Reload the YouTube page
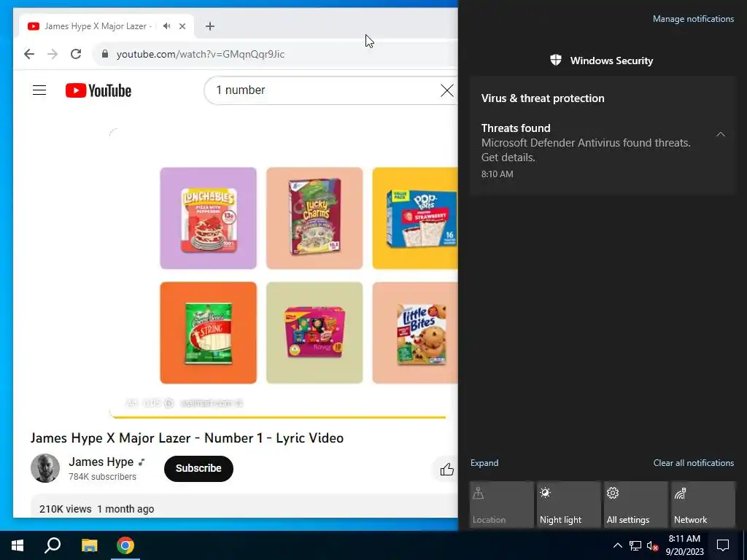747x560 pixels. tap(76, 54)
